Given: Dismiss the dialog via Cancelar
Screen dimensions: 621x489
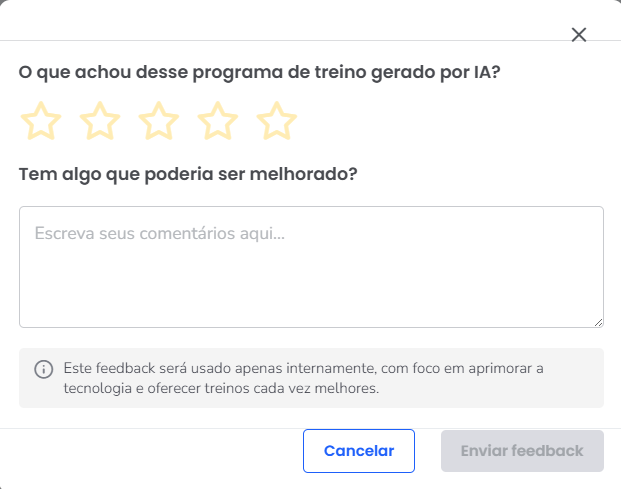Looking at the screenshot, I should (359, 451).
